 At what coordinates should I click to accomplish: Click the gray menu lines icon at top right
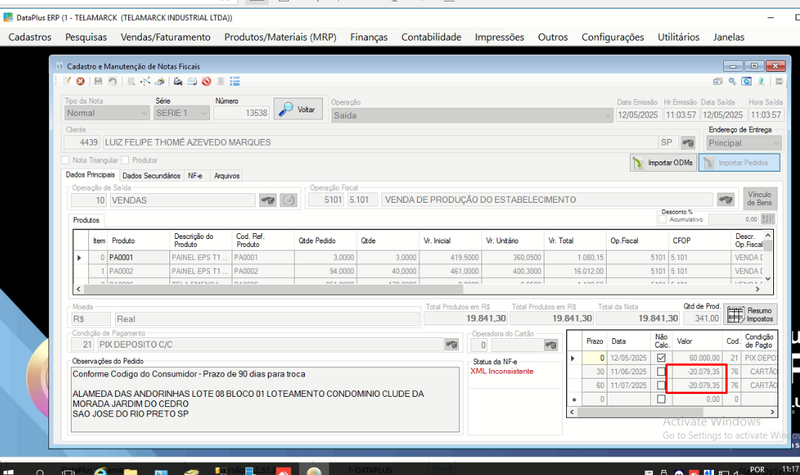click(779, 81)
